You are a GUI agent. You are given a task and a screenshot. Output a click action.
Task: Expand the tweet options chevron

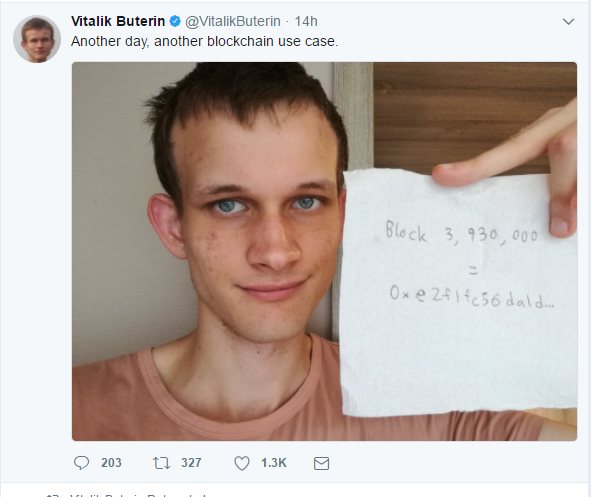coord(568,22)
